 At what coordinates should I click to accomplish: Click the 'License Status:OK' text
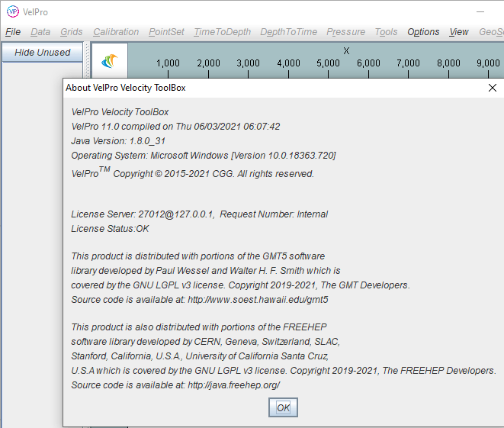coord(110,229)
